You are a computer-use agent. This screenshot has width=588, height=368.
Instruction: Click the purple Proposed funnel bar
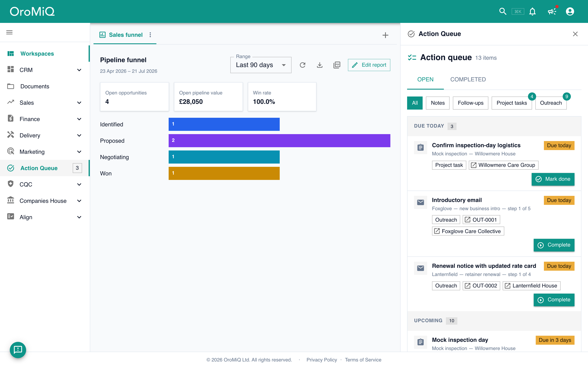pyautogui.click(x=280, y=141)
